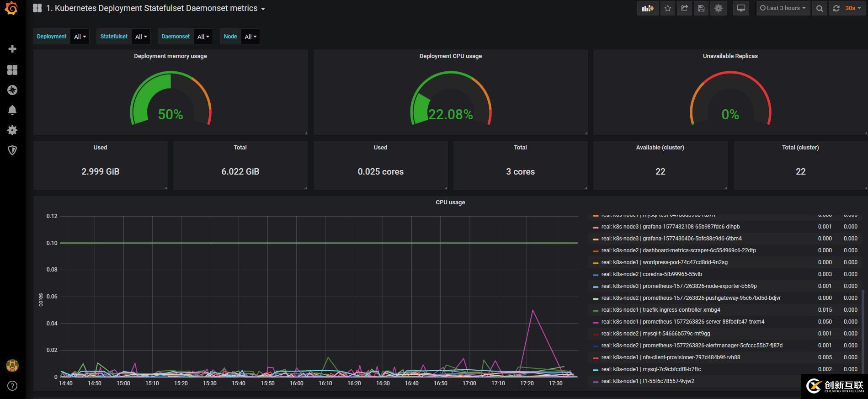Screen dimensions: 868x399
Task: Open the Last 3 hours time picker
Action: pos(783,8)
